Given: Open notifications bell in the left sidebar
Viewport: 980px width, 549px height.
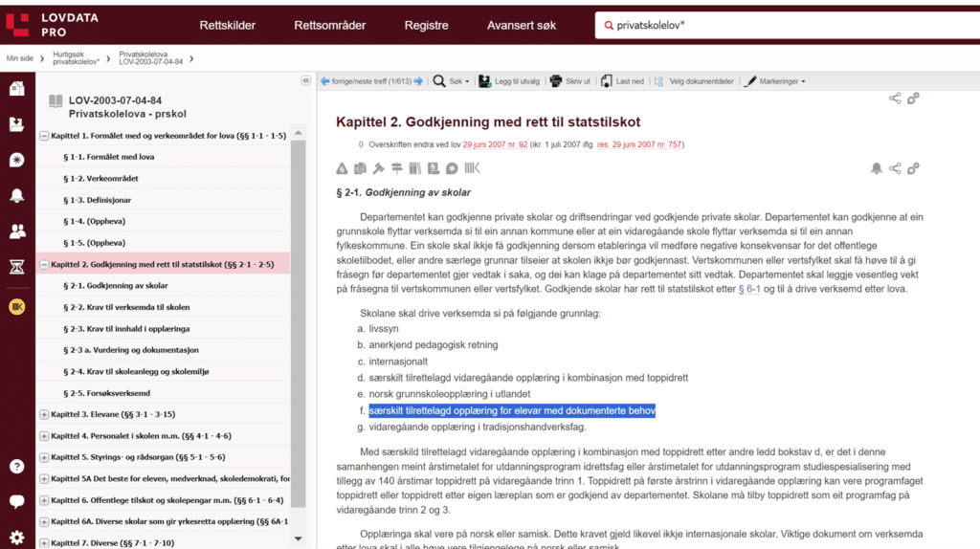Looking at the screenshot, I should tap(17, 195).
